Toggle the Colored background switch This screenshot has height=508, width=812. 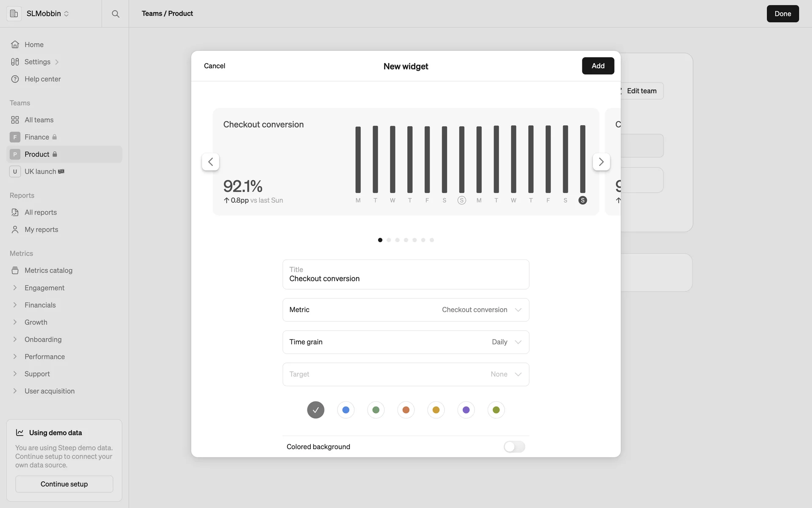click(x=514, y=447)
